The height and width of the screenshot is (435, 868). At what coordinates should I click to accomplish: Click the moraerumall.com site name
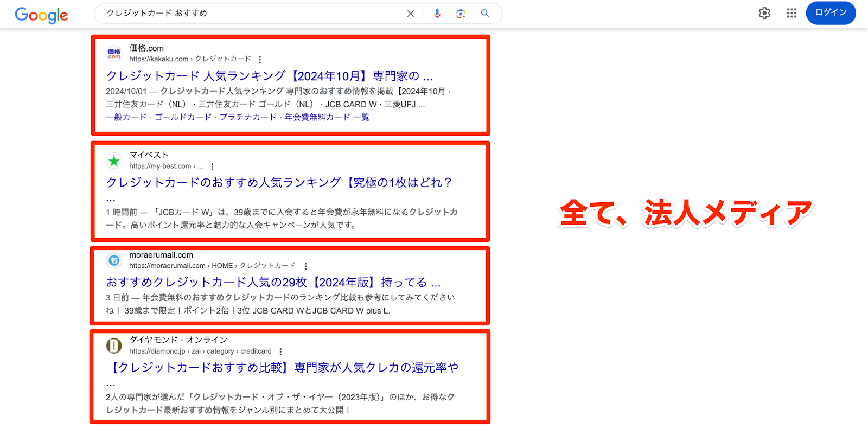(x=161, y=255)
